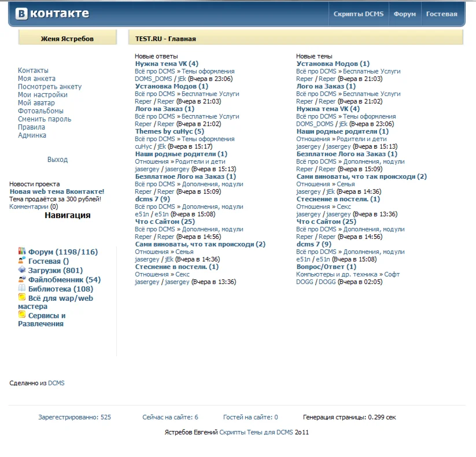This screenshot has height=457, width=476.
Task: Open Контакты in the sidebar
Action: click(x=33, y=71)
